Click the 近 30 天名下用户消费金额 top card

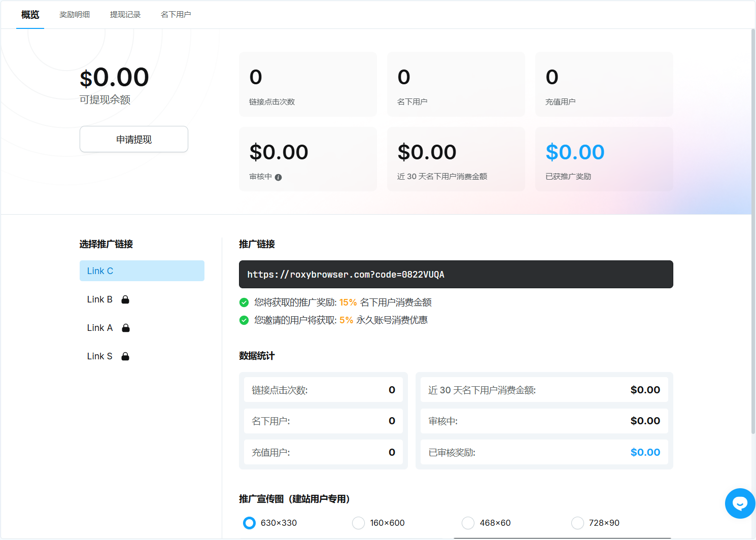[456, 159]
